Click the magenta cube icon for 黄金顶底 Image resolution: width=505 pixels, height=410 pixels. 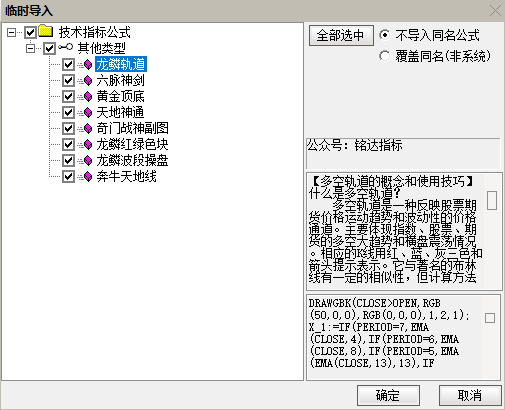coord(88,96)
